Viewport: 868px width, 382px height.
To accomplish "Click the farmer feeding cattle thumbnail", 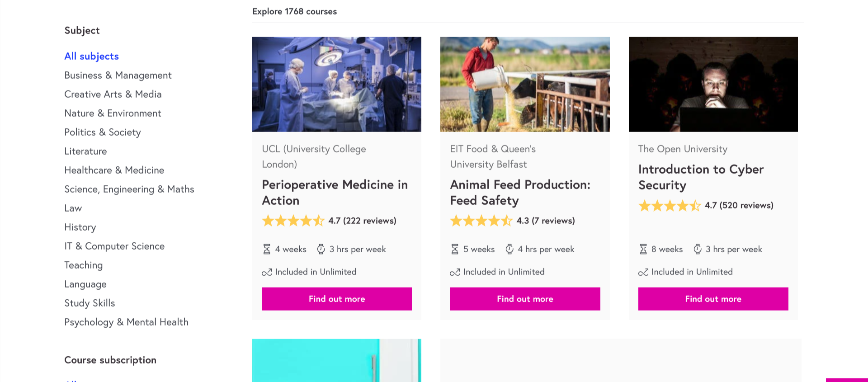I will 524,85.
